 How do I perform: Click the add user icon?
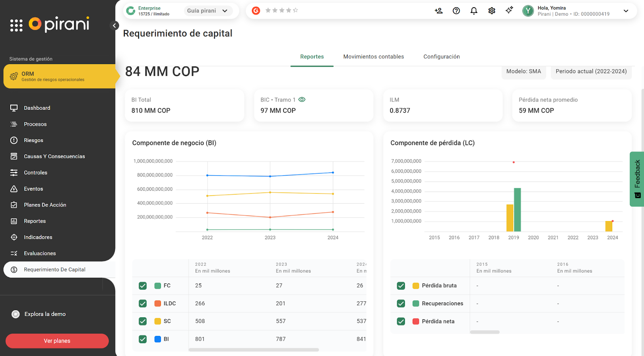438,11
